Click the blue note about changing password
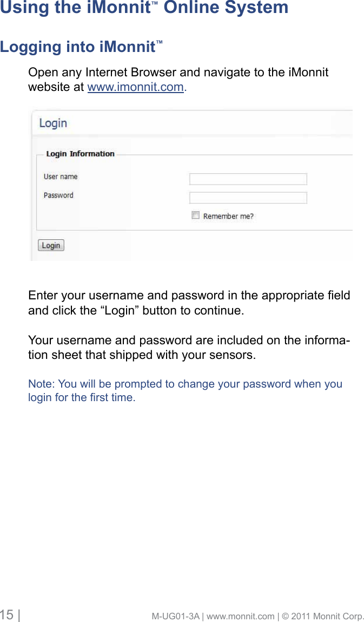This screenshot has width=364, height=622. coord(185,391)
